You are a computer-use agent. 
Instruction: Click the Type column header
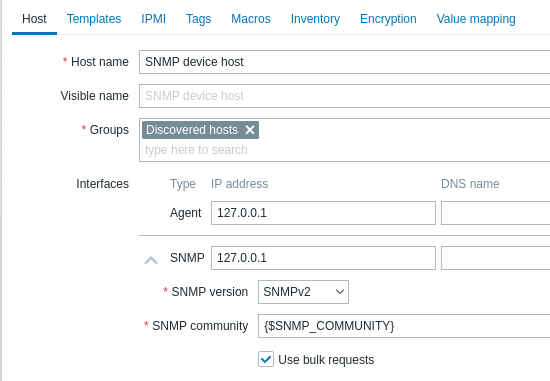point(183,184)
